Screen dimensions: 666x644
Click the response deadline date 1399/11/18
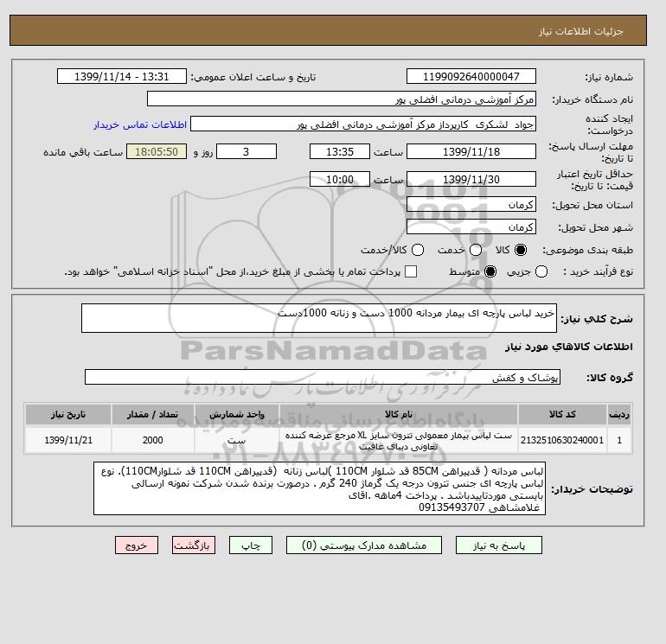coord(471,151)
